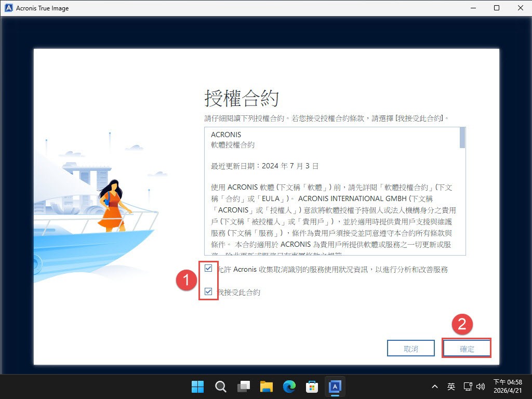Maximize the Acronis True Image window
Image resolution: width=532 pixels, height=399 pixels.
coord(496,8)
